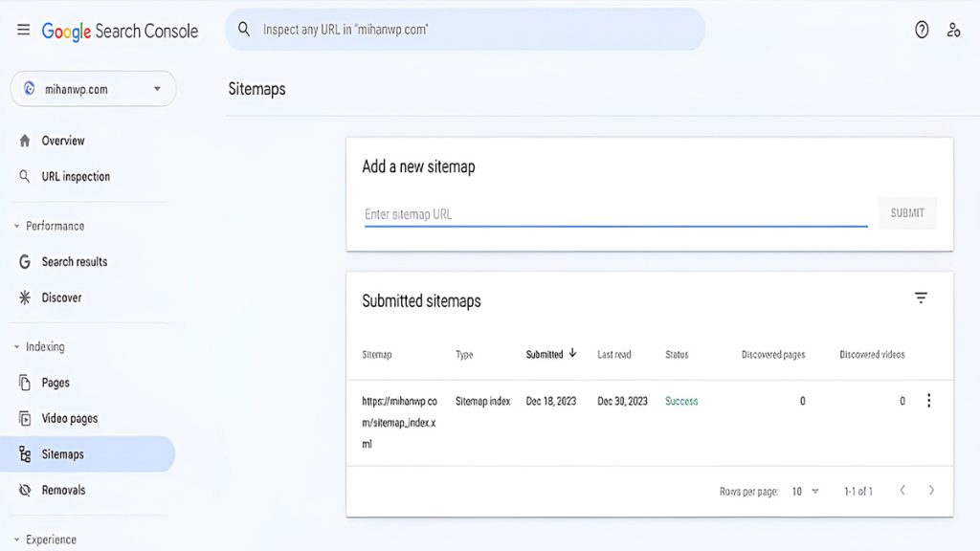The image size is (980, 551).
Task: Collapse the Indexing section
Action: click(17, 347)
